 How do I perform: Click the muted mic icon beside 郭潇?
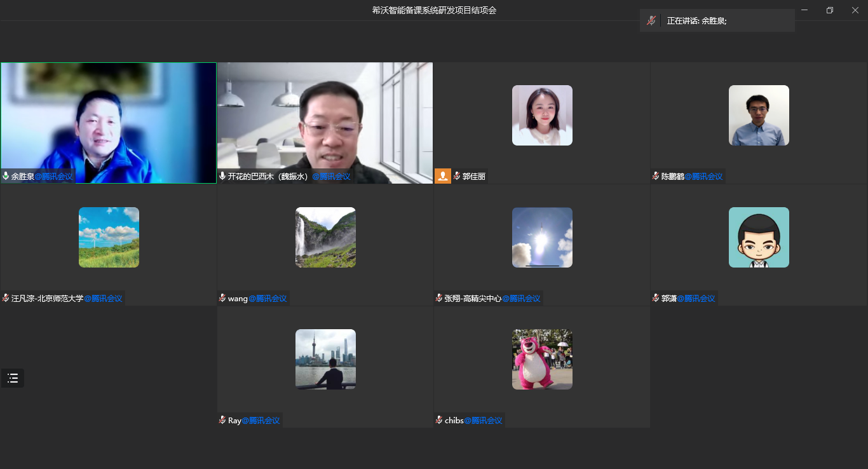click(656, 298)
